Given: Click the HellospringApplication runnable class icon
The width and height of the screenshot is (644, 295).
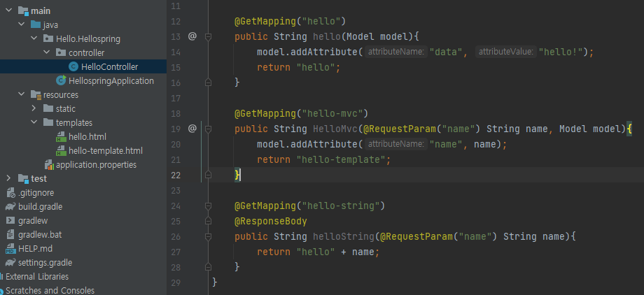Looking at the screenshot, I should [62, 80].
